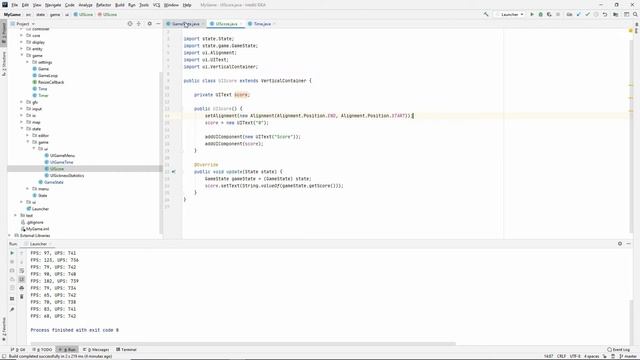Open the TODO tool window button

point(42,349)
